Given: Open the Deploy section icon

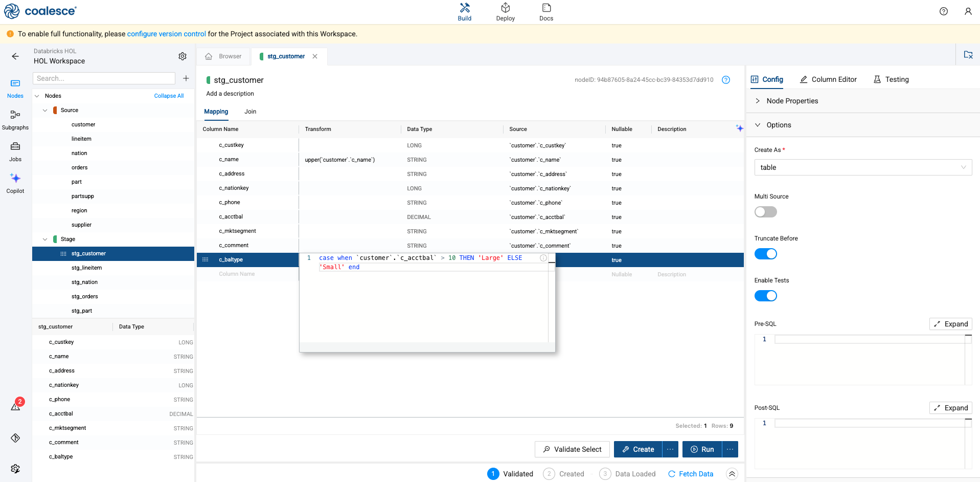Looking at the screenshot, I should 505,8.
